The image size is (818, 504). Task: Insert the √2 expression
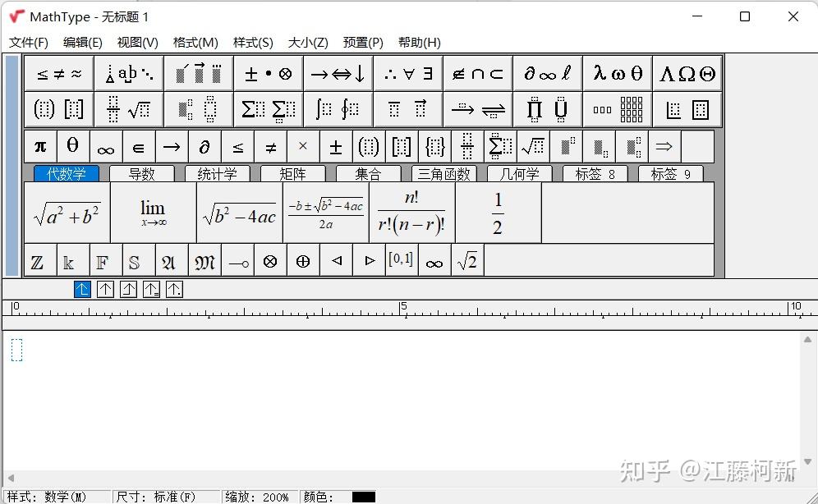coord(467,260)
